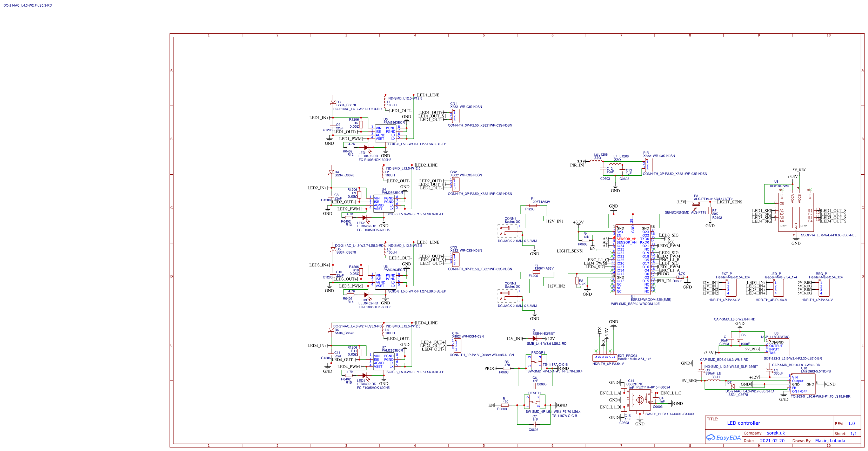Select the rotary encoder ENC switch symbol

click(639, 400)
